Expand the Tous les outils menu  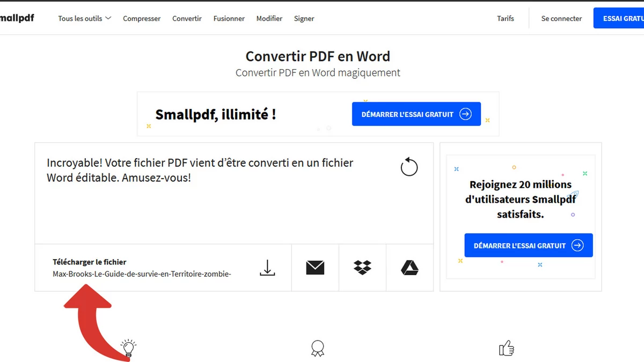tap(85, 18)
